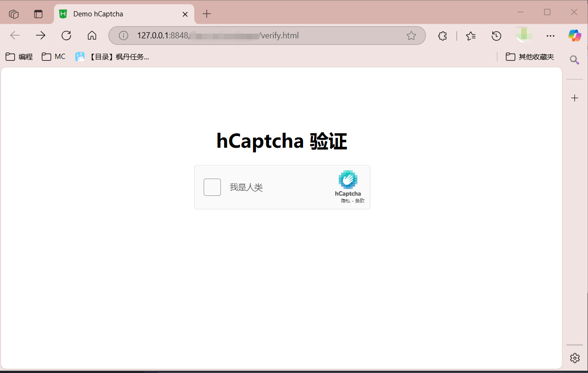The image size is (588, 373).
Task: Add this page to favorites with star
Action: (411, 36)
